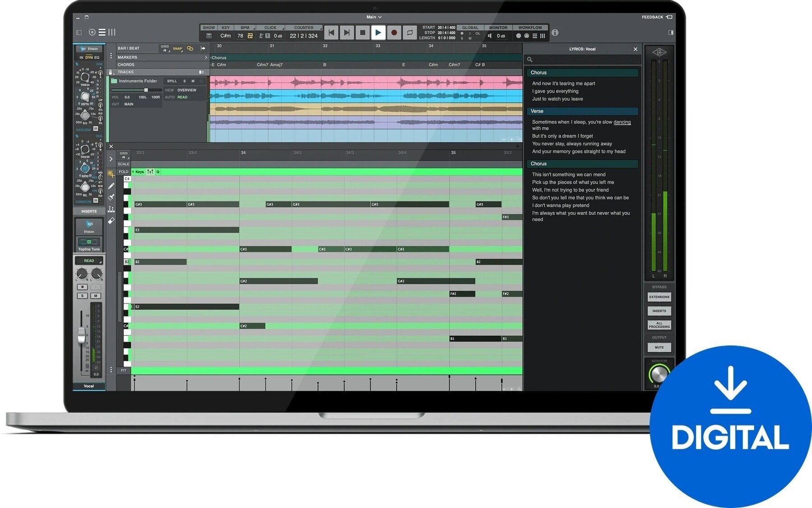The height and width of the screenshot is (508, 812).
Task: Switch to mixer view with vertical bars icon
Action: [x=112, y=32]
